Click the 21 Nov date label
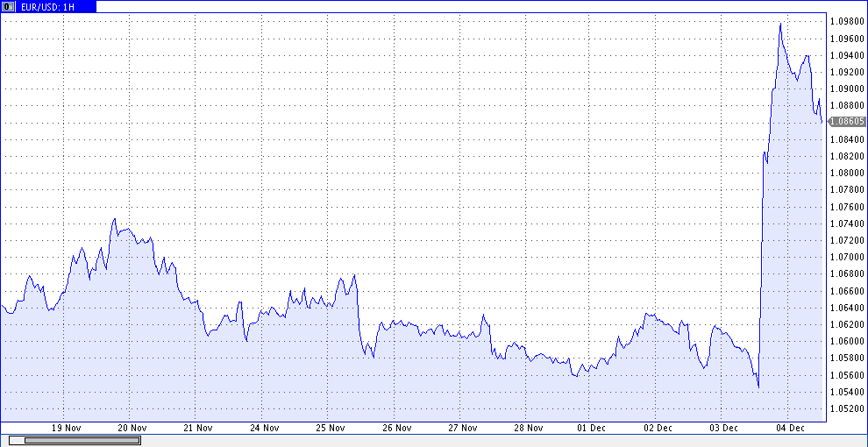The height and width of the screenshot is (447, 868). click(198, 428)
